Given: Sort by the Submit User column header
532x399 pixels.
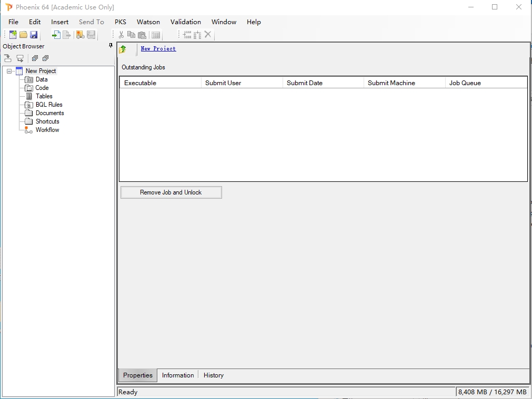Looking at the screenshot, I should (x=242, y=83).
